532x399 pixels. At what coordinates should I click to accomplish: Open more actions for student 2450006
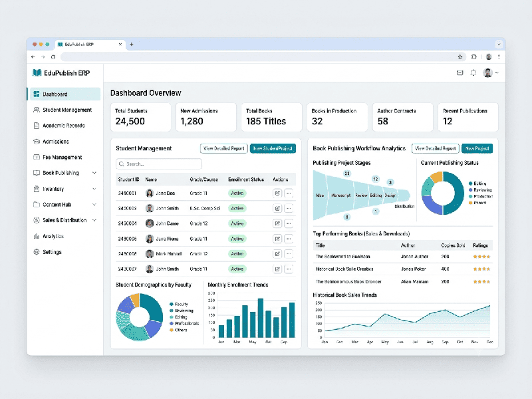tap(289, 254)
